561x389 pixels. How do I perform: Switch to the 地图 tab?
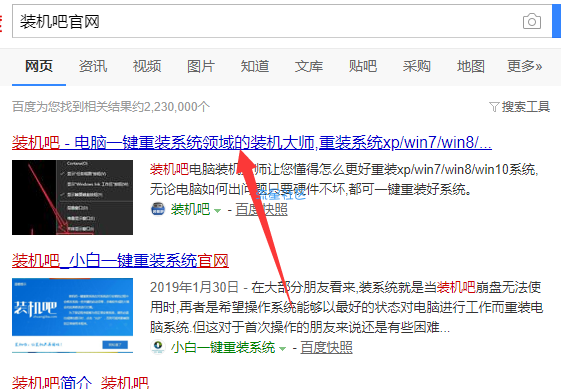[470, 66]
